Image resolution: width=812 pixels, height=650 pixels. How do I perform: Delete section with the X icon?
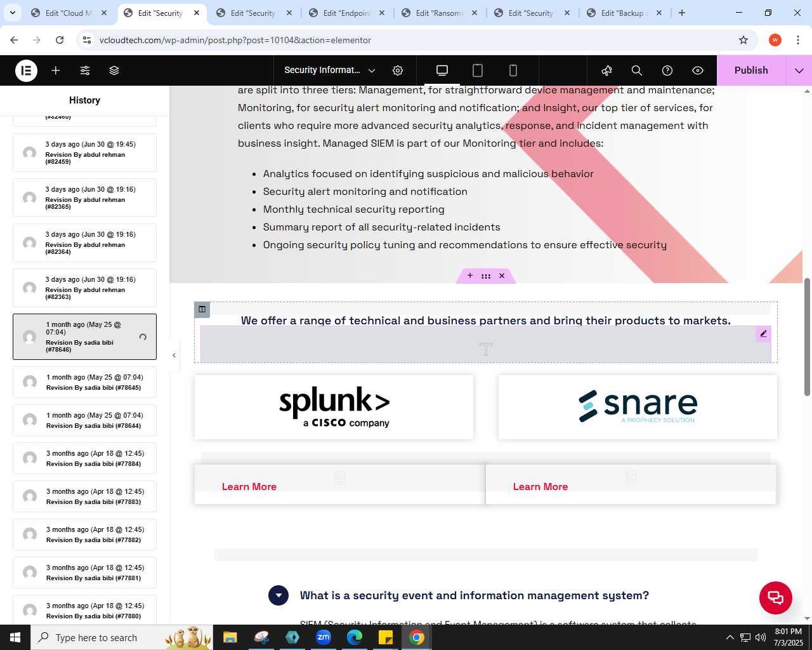(x=502, y=275)
